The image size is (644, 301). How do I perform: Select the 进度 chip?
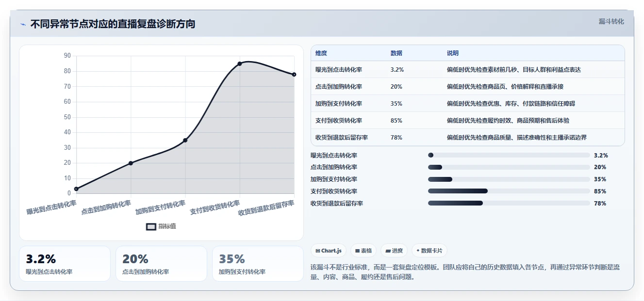394,251
